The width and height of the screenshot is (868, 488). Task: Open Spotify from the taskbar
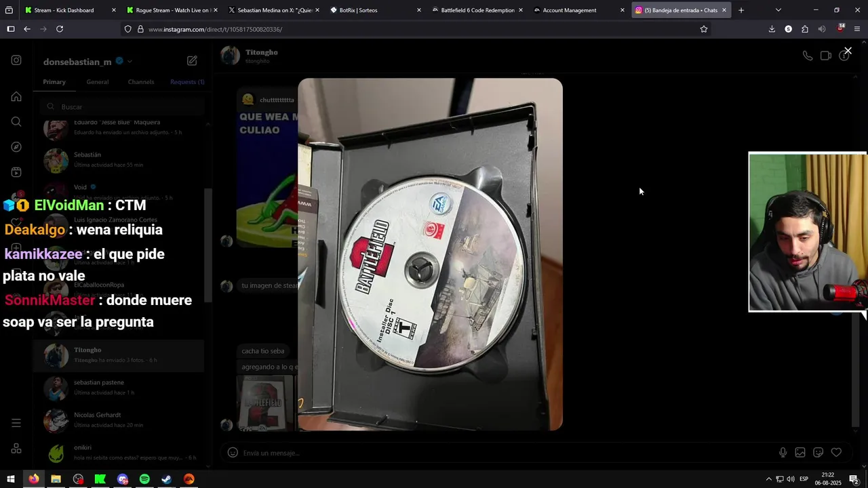click(144, 479)
